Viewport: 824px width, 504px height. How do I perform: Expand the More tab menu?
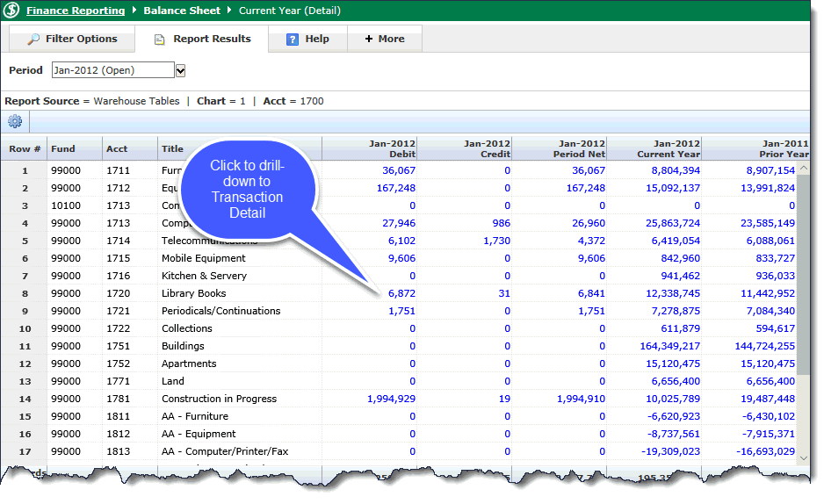click(x=385, y=39)
